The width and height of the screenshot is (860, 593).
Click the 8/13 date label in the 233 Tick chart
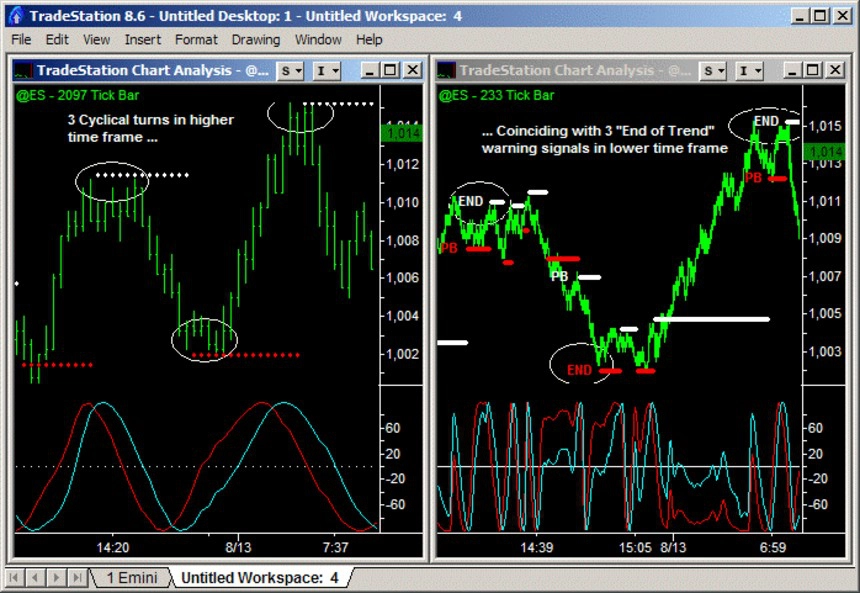674,547
